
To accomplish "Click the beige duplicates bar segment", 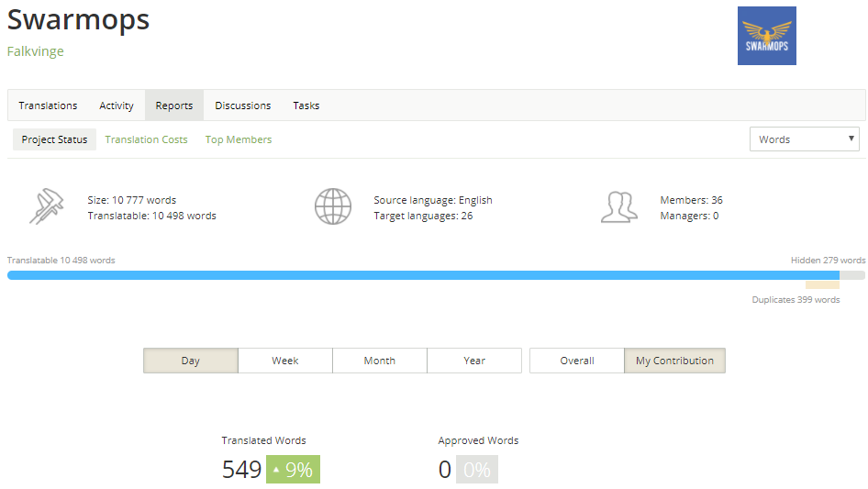I will (823, 284).
